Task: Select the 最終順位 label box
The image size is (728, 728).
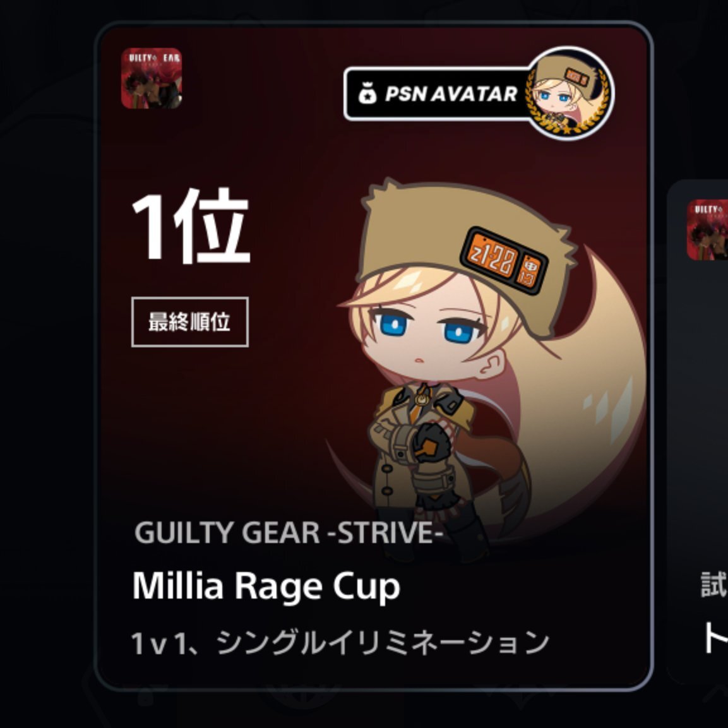Action: (190, 322)
